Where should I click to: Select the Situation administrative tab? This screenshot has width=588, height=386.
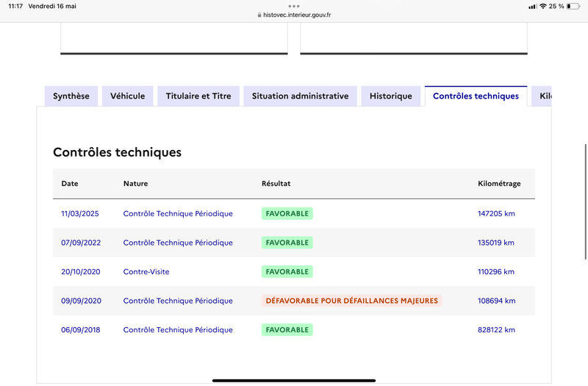300,96
